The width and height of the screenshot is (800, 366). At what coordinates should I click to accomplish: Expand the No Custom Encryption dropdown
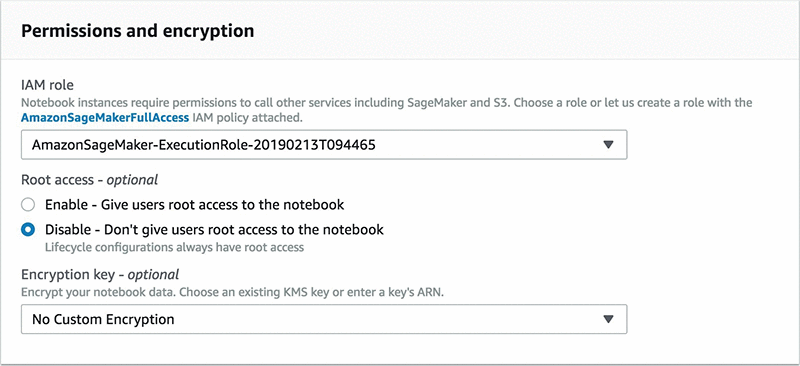coord(324,320)
